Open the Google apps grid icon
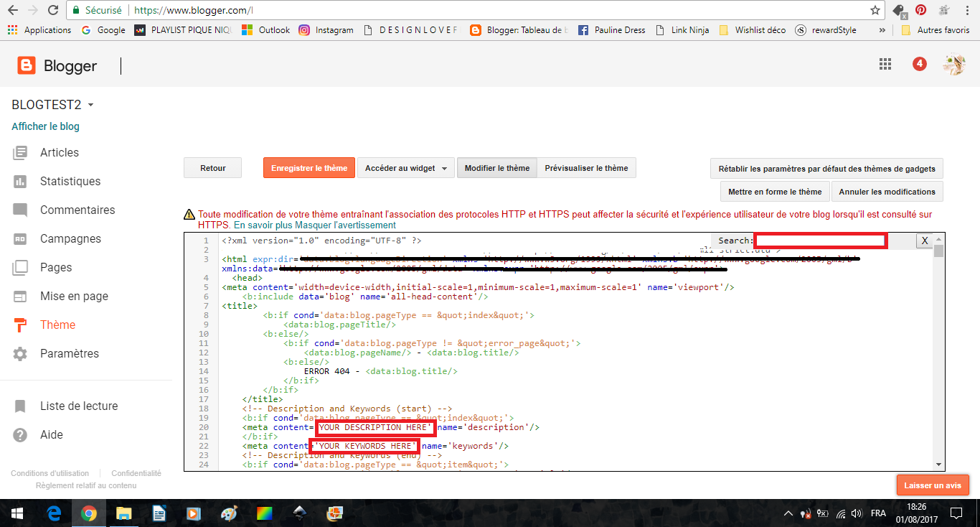 [x=885, y=64]
